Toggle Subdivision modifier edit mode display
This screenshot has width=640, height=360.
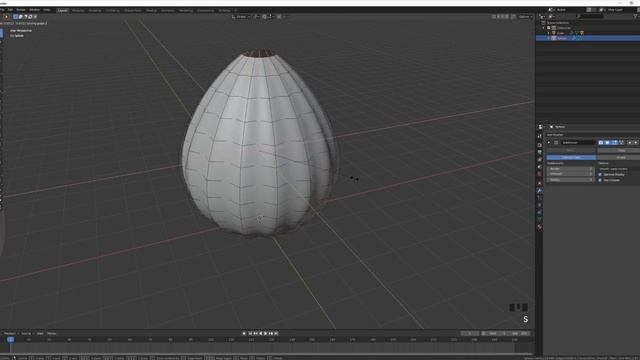coord(614,142)
